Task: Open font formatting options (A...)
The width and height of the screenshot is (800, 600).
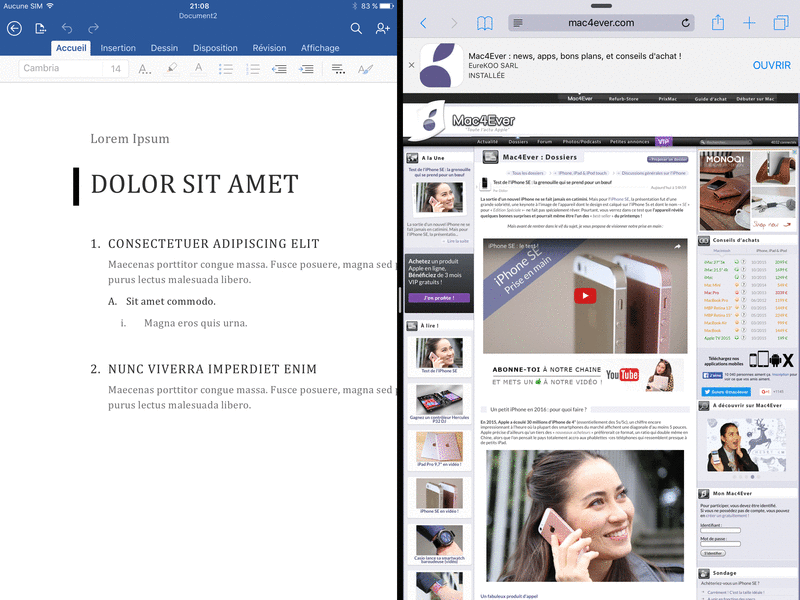Action: coord(145,69)
